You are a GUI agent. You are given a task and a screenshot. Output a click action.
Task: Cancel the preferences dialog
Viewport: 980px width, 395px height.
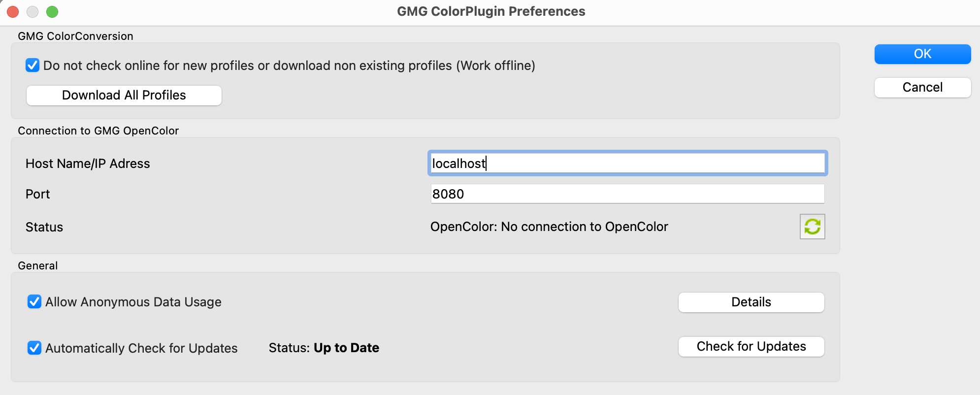(922, 87)
